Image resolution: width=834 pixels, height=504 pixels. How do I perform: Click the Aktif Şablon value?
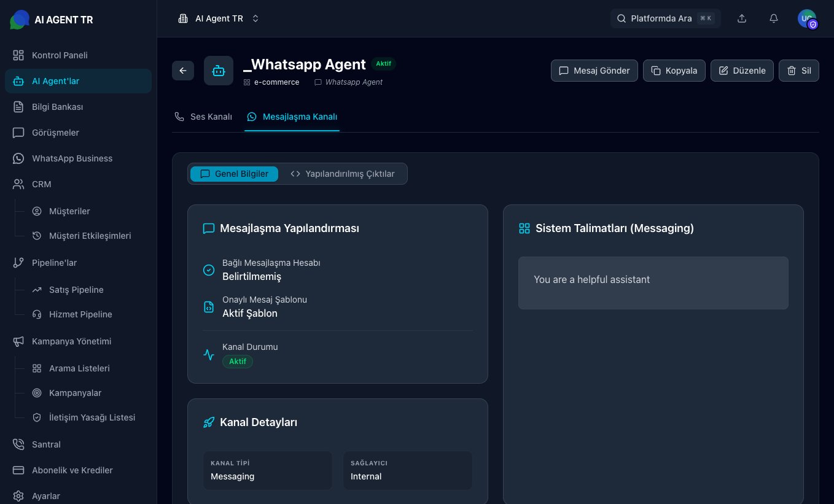coord(250,313)
